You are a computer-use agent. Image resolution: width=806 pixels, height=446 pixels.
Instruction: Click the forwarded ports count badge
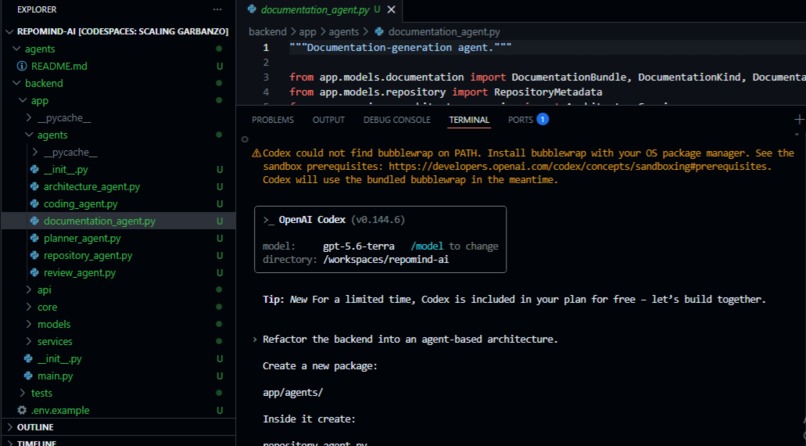click(x=542, y=120)
